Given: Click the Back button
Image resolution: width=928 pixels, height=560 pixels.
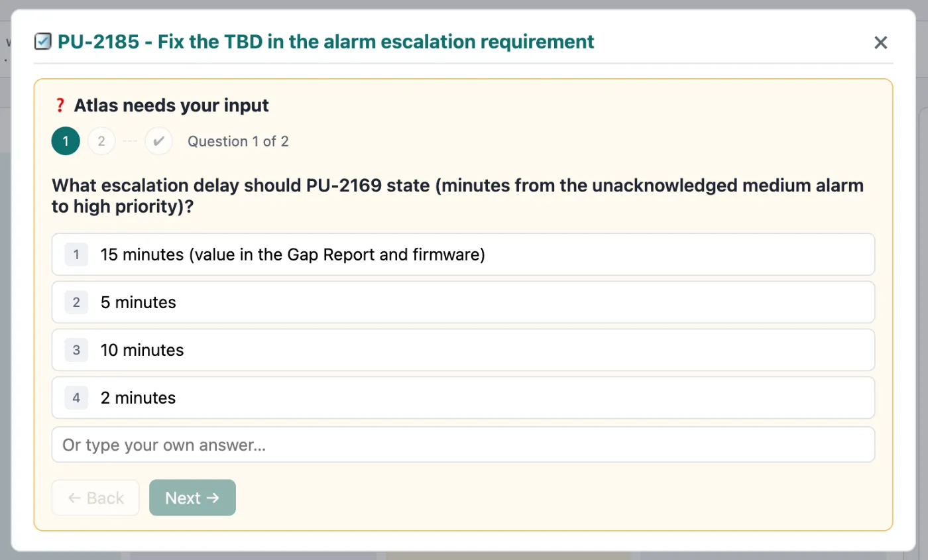Looking at the screenshot, I should click(95, 498).
